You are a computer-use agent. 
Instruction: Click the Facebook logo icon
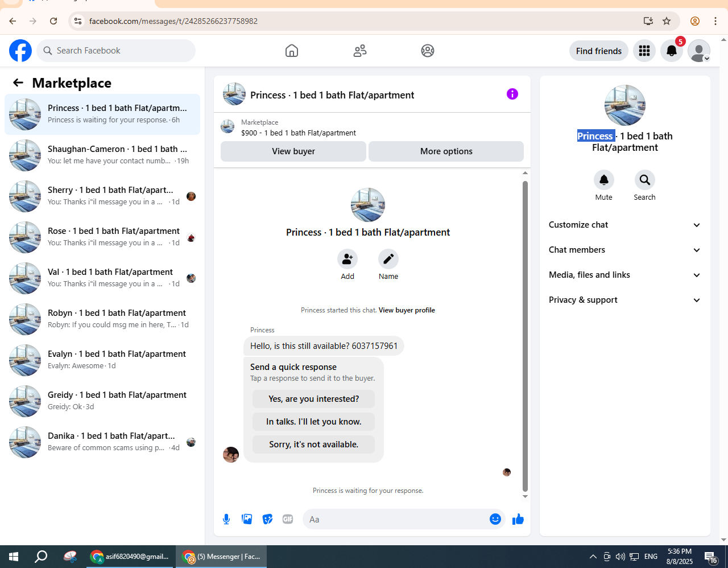pos(20,51)
